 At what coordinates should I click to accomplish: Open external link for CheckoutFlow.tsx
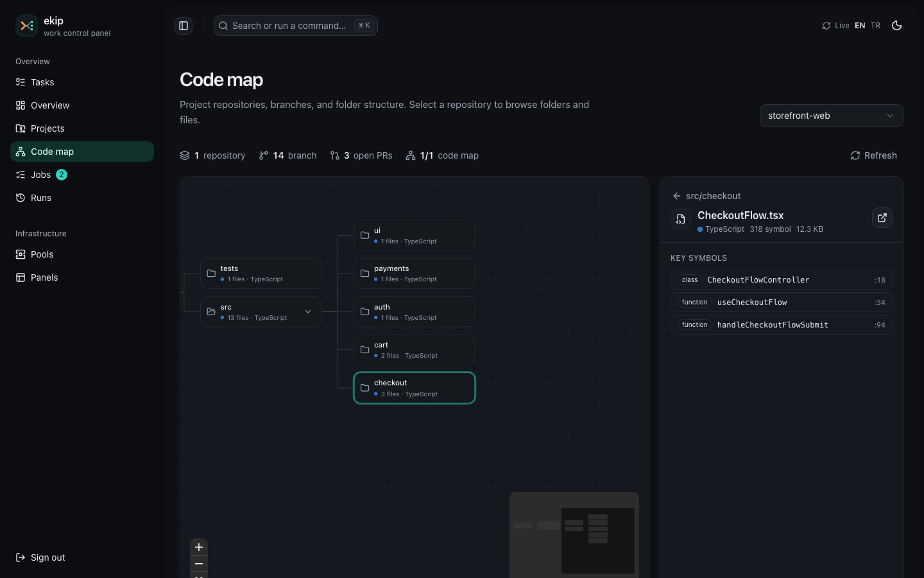click(x=882, y=218)
